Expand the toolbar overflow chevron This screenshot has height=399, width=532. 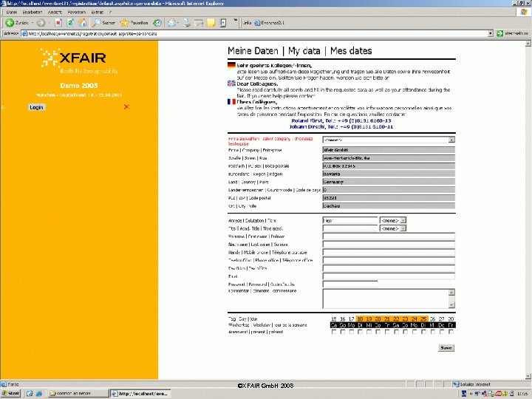click(235, 21)
